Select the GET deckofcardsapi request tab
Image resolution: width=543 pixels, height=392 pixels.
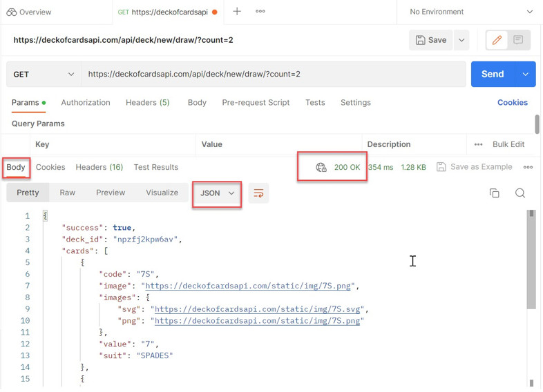pos(168,12)
